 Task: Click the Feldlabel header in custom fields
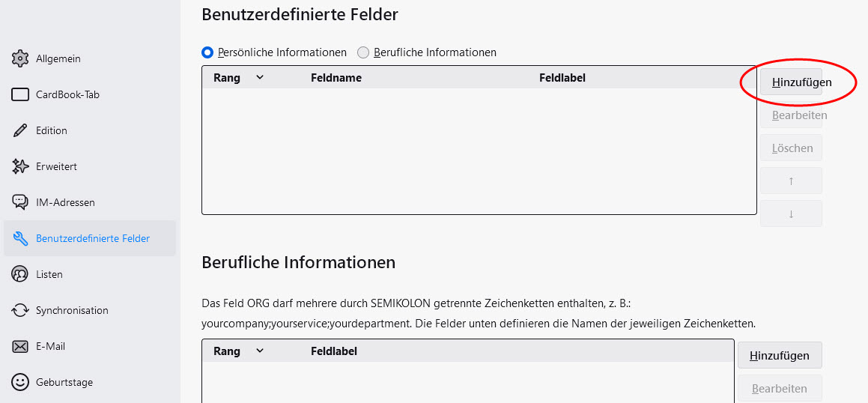pyautogui.click(x=562, y=78)
